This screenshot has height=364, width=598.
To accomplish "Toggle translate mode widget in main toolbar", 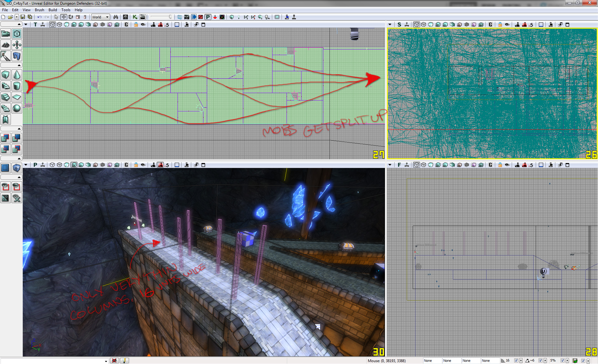I will click(x=64, y=17).
